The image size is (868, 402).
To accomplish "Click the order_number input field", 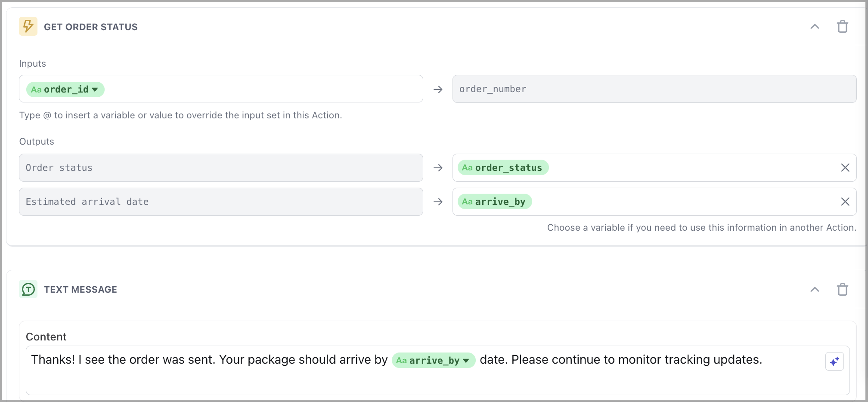I will click(x=654, y=89).
